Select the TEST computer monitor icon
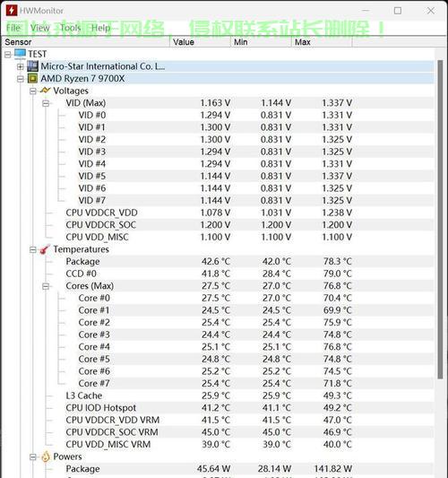448x478 pixels. [x=20, y=54]
